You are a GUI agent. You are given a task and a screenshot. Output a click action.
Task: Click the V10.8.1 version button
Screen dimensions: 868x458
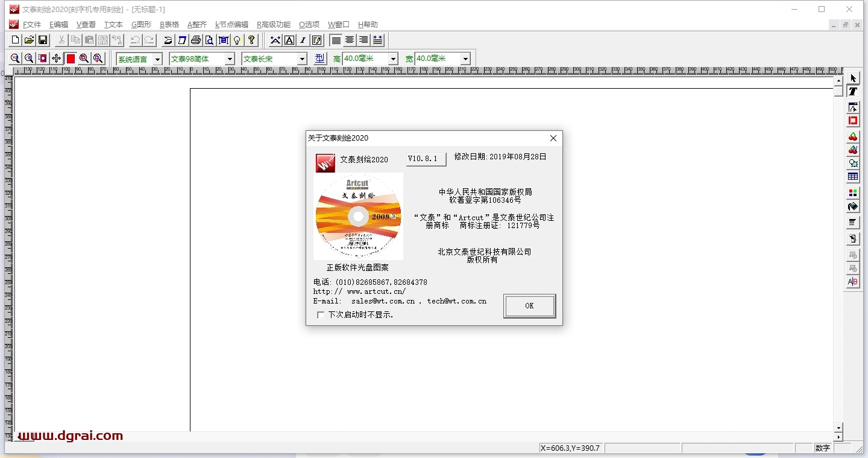point(426,159)
